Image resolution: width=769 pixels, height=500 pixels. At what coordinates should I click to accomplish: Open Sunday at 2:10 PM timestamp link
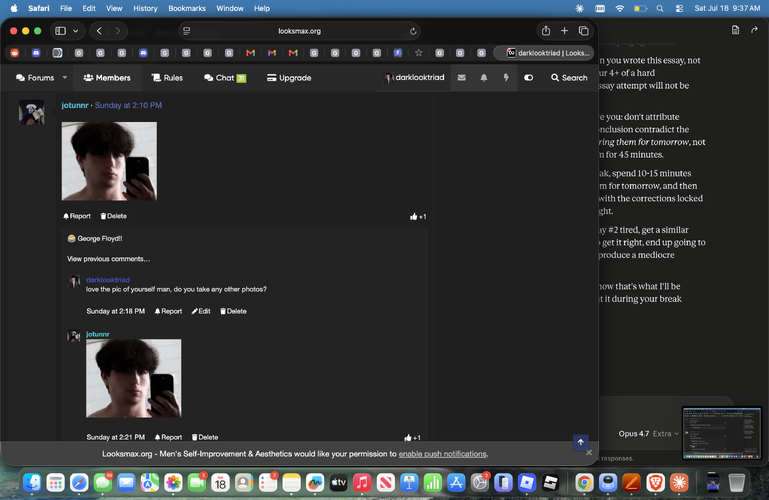click(x=128, y=105)
